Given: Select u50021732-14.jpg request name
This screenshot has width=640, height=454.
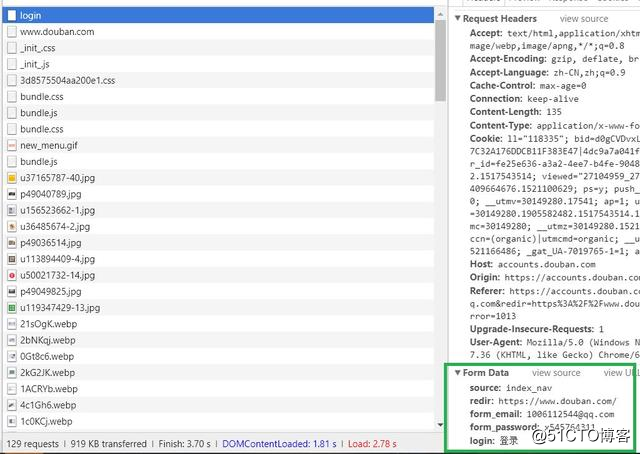Looking at the screenshot, I should coord(58,276).
